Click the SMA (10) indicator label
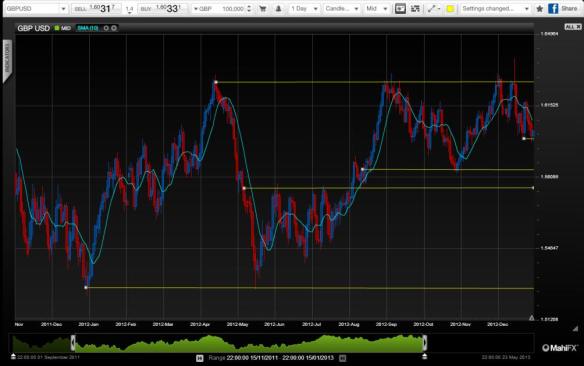This screenshot has width=584, height=366. pos(88,28)
